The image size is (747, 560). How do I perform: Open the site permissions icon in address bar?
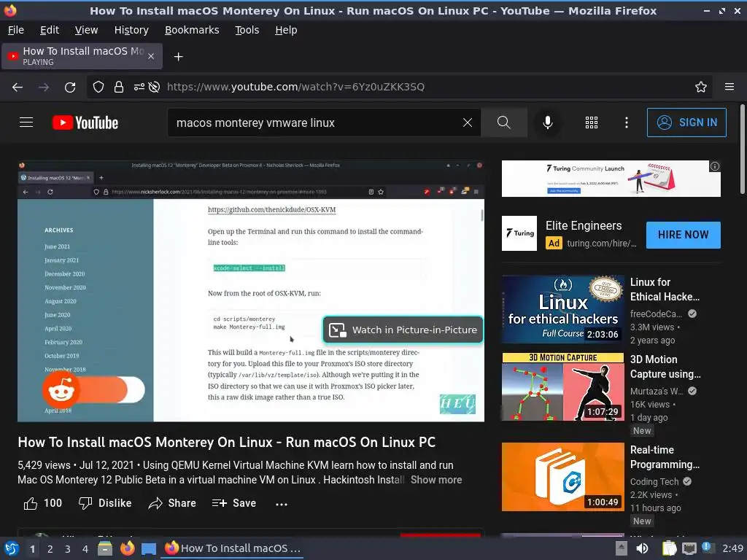139,87
